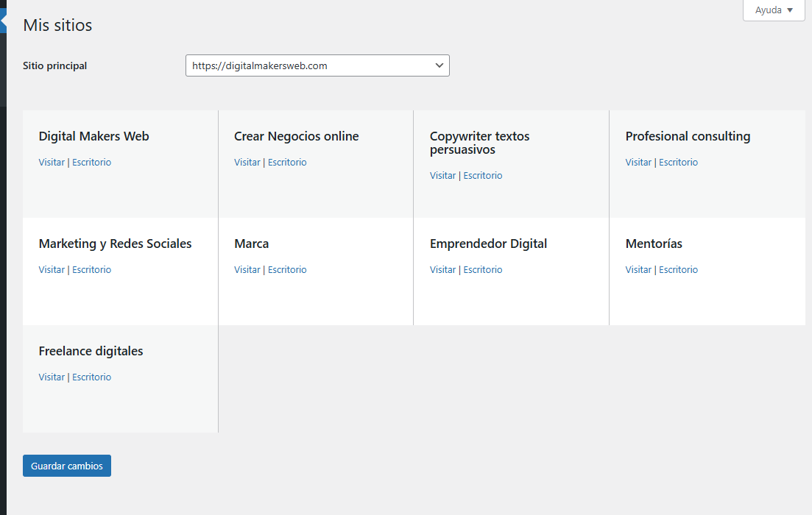Visit the Mentorías site
The width and height of the screenshot is (812, 515).
(638, 269)
